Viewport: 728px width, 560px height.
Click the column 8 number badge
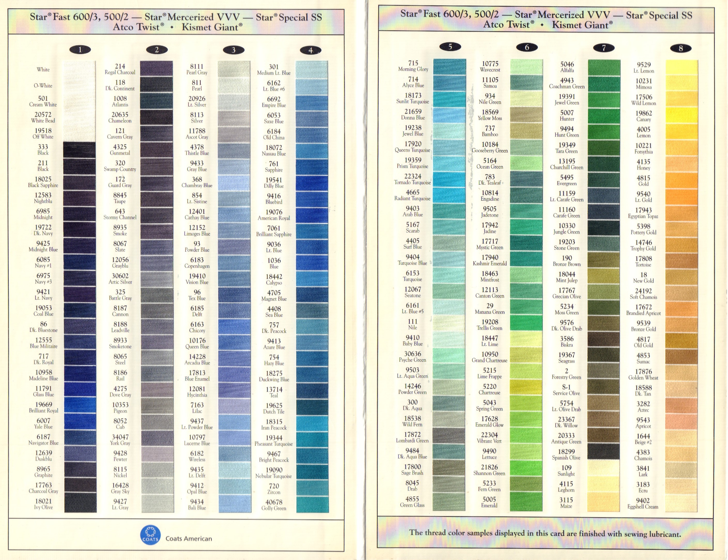coord(681,49)
